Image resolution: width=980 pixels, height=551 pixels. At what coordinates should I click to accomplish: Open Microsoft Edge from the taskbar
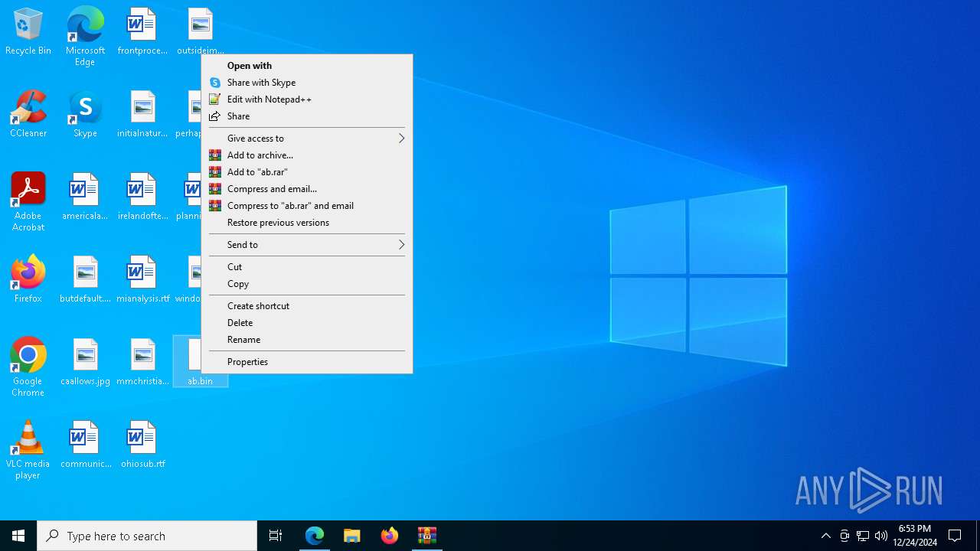click(x=315, y=536)
